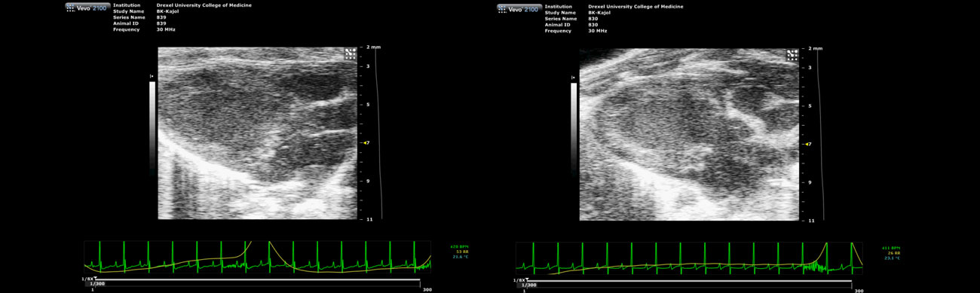The width and height of the screenshot is (980, 293).
Task: Click the cine frame triangle marker for series 839
Action: (x=95, y=278)
